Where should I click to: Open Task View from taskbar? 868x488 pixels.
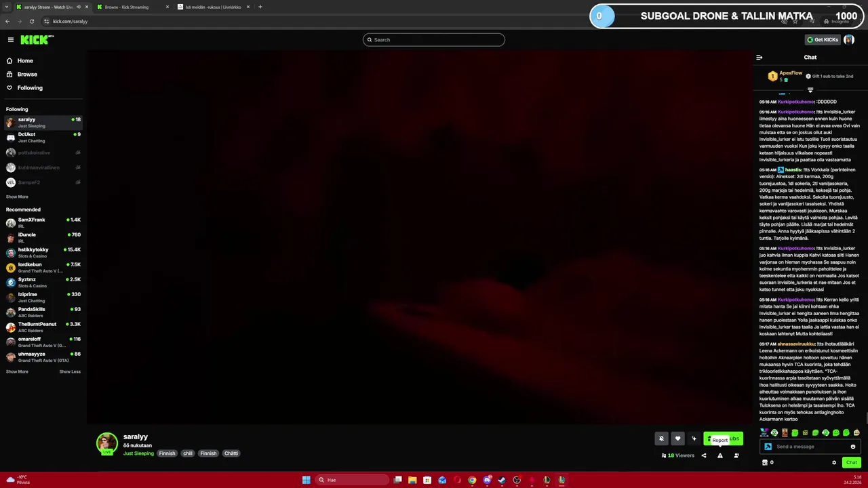point(397,480)
